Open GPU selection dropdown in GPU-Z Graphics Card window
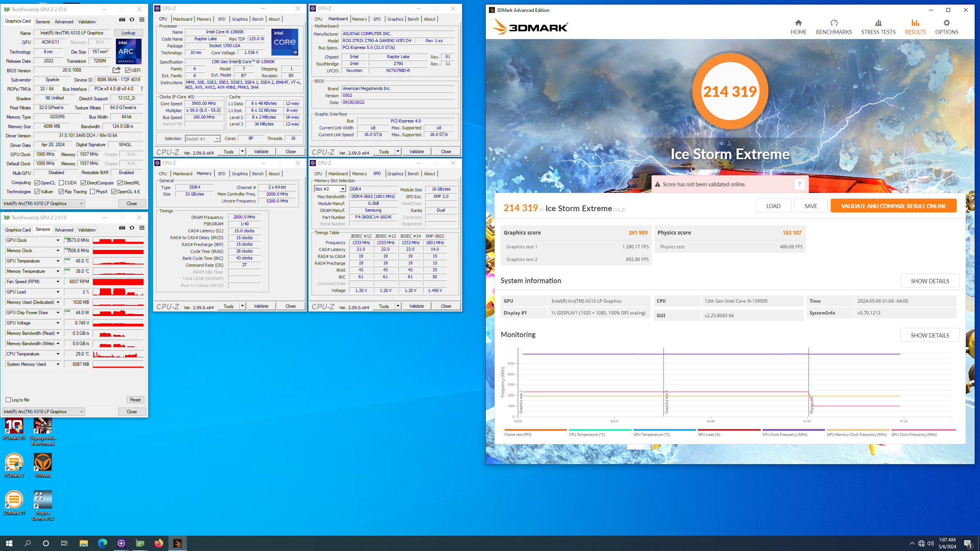This screenshot has width=980, height=551. tap(43, 204)
